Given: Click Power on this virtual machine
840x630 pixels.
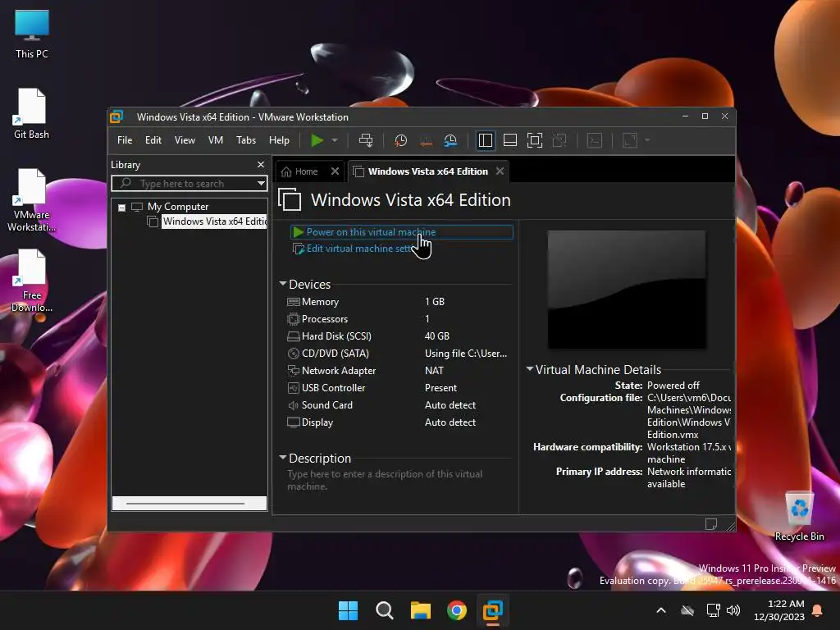Looking at the screenshot, I should click(402, 232).
